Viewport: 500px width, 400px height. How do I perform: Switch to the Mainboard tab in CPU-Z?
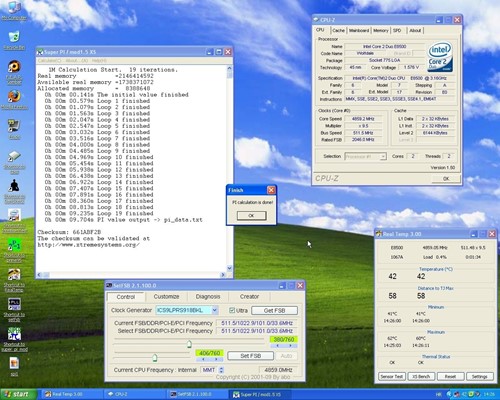[359, 30]
